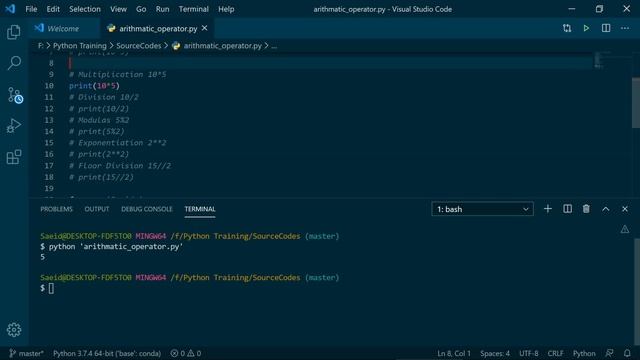This screenshot has height=360, width=640.
Task: Open notifications bell in status bar
Action: point(627,353)
